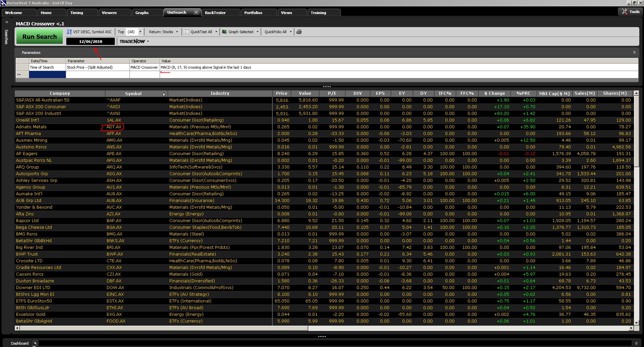Image resolution: width=644 pixels, height=347 pixels.
Task: Select the Adriatic Metals company row
Action: pos(324,127)
